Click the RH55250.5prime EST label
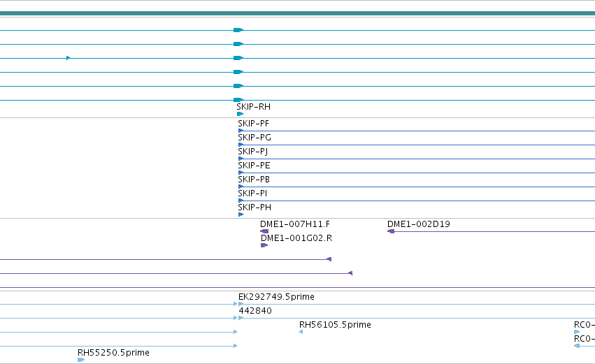Screen dimensions: 595x364 pos(113,353)
